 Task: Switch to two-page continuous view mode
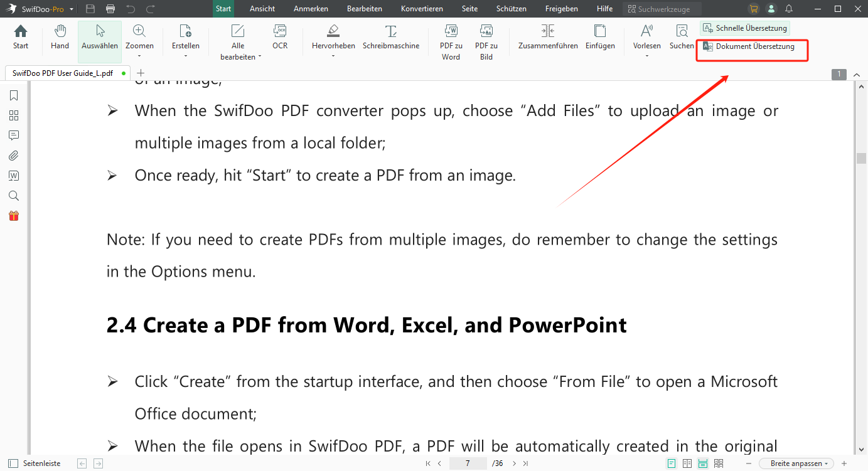point(719,463)
